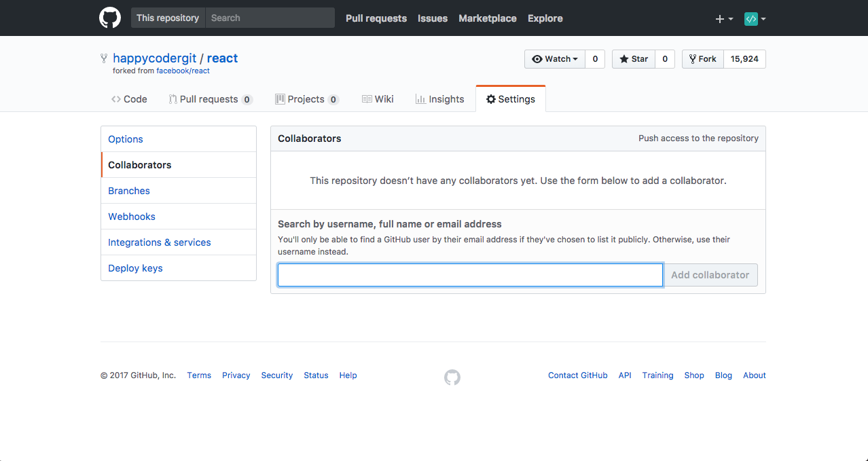Click the octocat mark in the footer
This screenshot has width=868, height=461.
click(x=452, y=377)
